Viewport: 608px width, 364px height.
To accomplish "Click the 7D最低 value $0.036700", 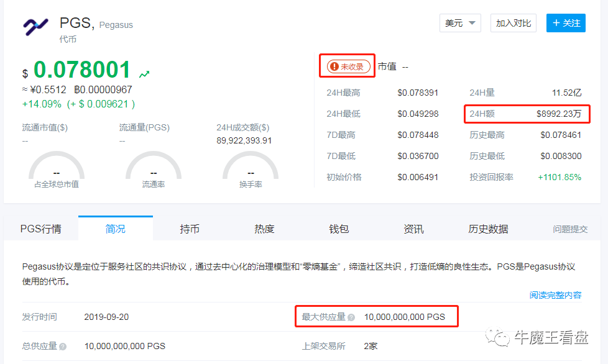I will tap(418, 156).
